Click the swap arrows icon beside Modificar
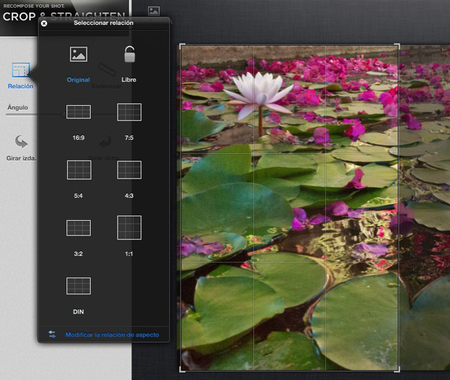Viewport: 450px width, 380px height. 52,334
